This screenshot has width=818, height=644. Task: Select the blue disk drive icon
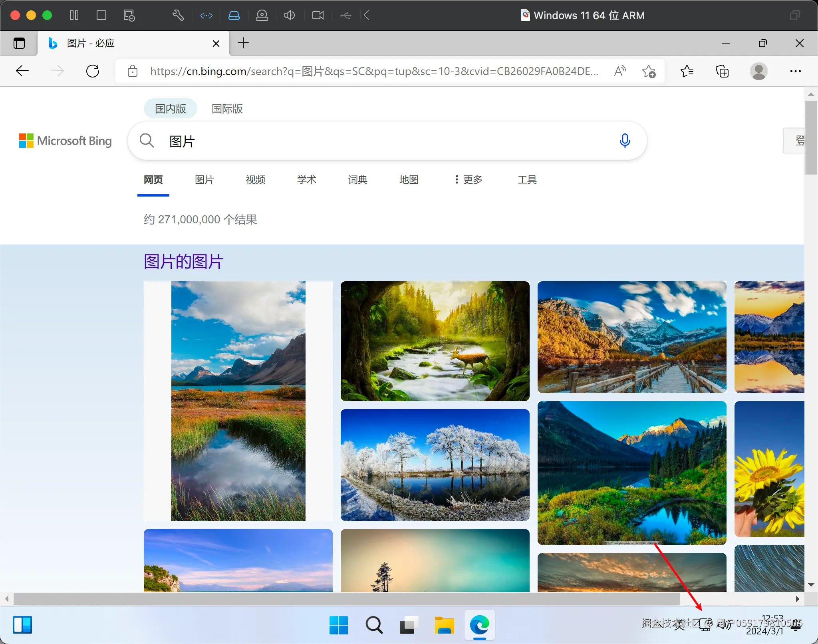tap(234, 15)
